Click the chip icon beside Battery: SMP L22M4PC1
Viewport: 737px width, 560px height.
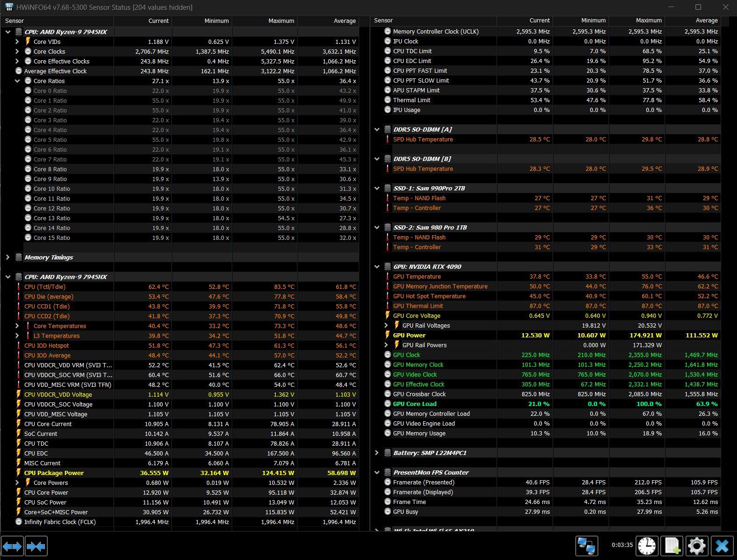[x=388, y=453]
